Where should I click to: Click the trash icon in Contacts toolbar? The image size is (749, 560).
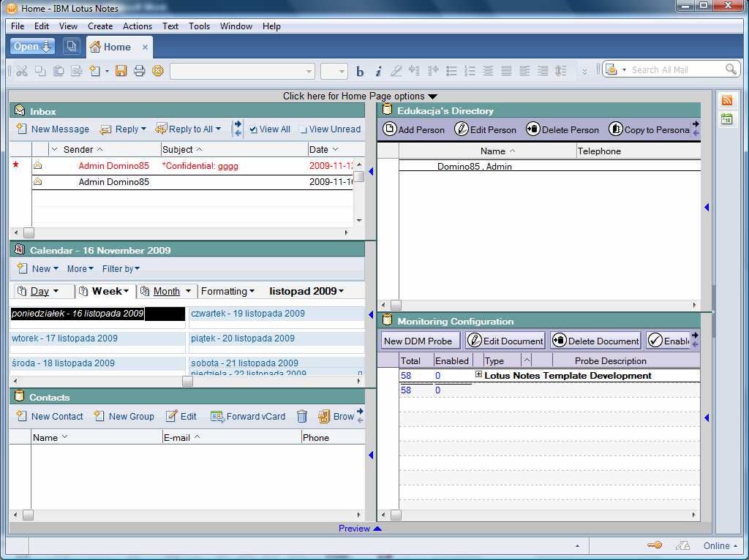(x=302, y=416)
